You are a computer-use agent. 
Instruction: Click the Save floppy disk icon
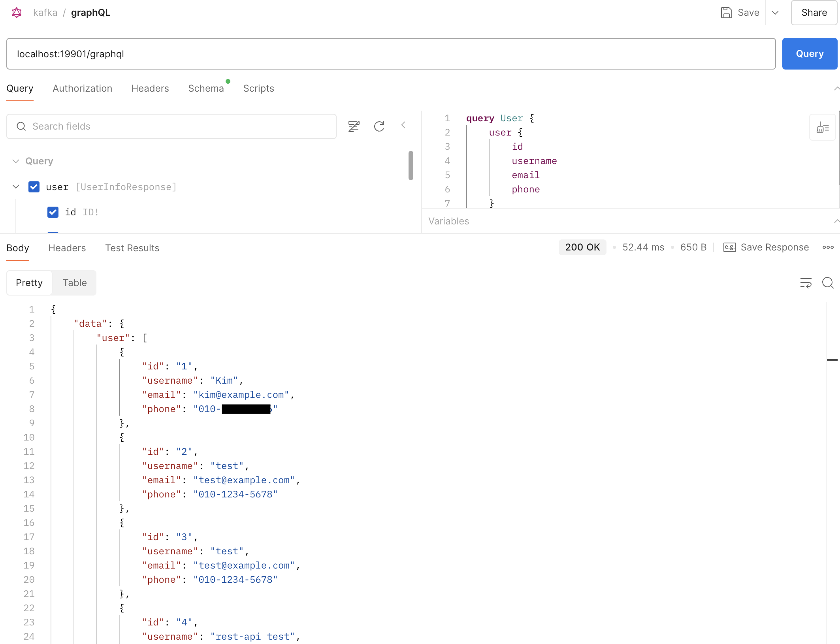(x=726, y=13)
